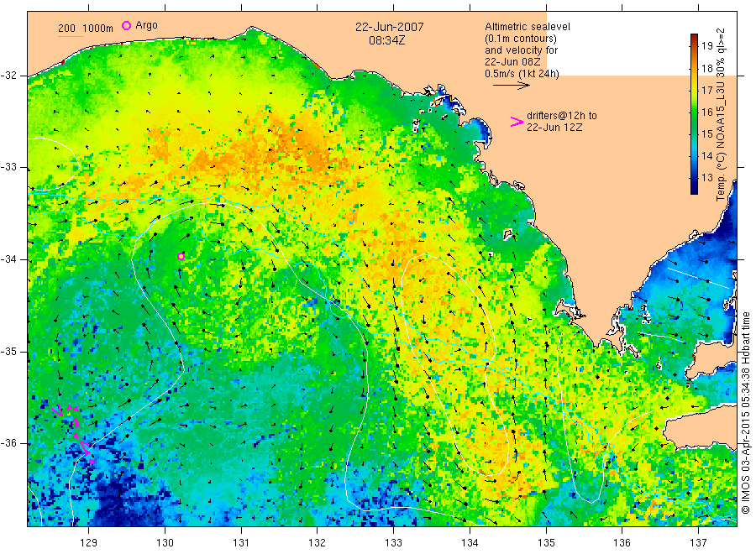Click the "22-Jun-2007" date title

click(390, 27)
